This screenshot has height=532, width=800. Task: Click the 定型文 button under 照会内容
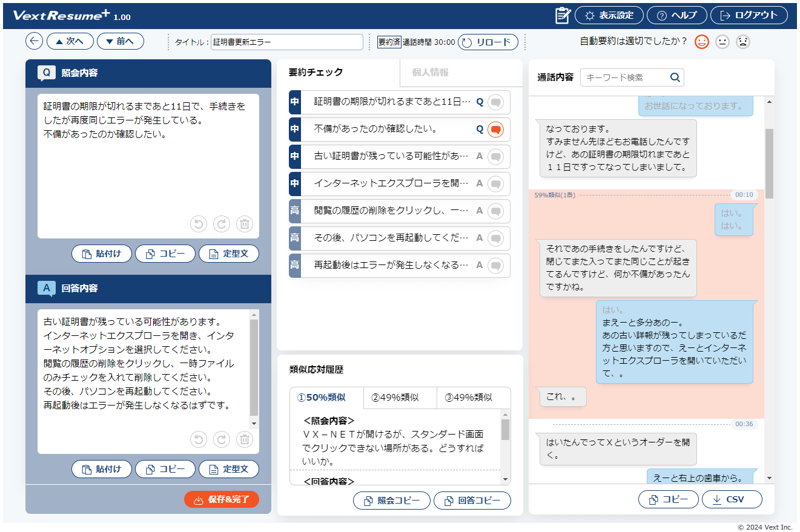pos(229,254)
